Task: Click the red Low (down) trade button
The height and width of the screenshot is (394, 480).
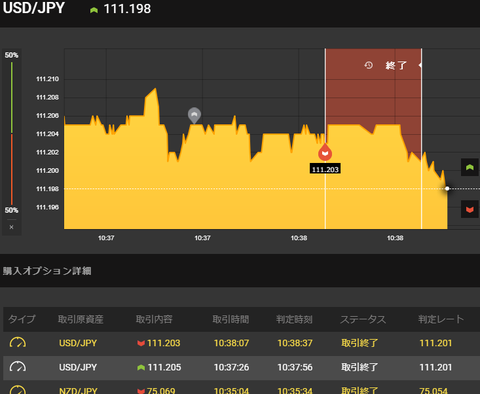Action: pyautogui.click(x=470, y=209)
